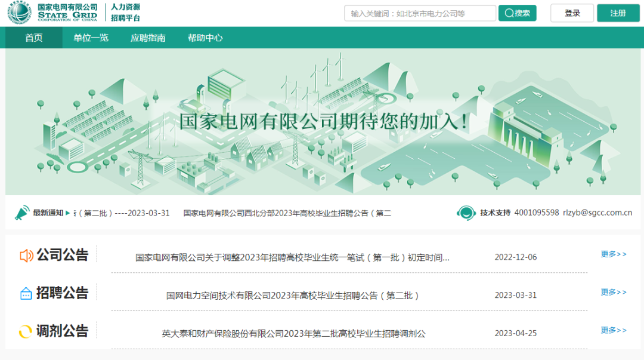This screenshot has height=360, width=644.
Task: Click the support phone number 4001095598
Action: click(x=537, y=213)
